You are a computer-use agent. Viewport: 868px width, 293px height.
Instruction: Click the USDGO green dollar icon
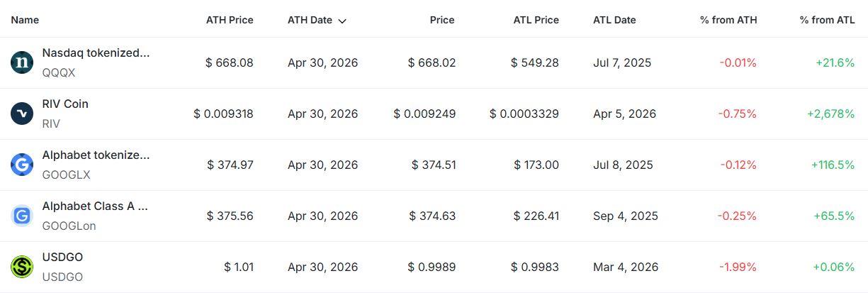22,267
